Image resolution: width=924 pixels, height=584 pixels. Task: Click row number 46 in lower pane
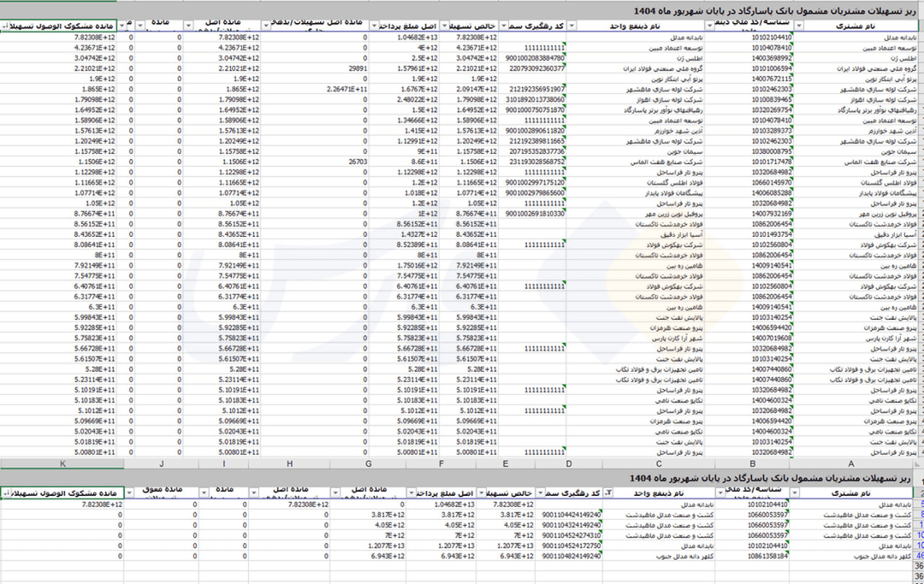coord(919,556)
